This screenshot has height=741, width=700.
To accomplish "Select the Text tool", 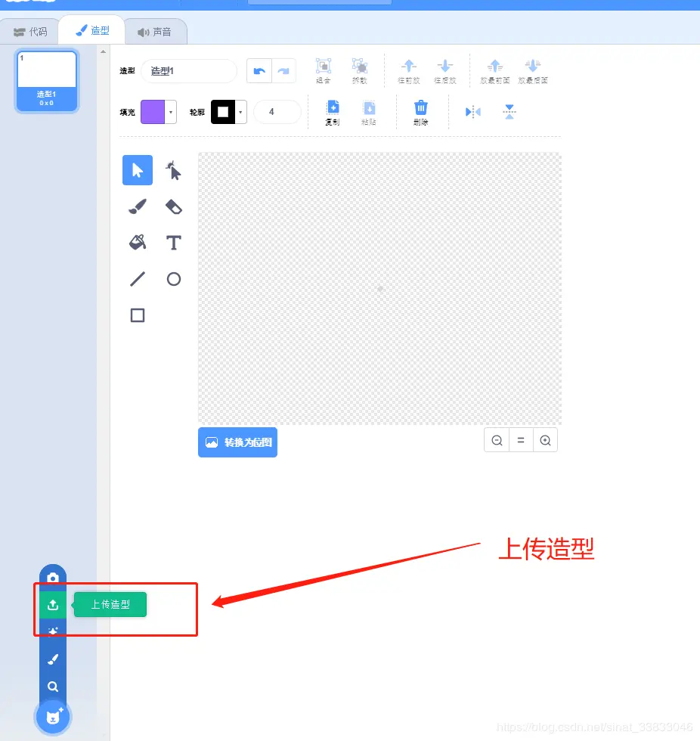I will click(173, 243).
